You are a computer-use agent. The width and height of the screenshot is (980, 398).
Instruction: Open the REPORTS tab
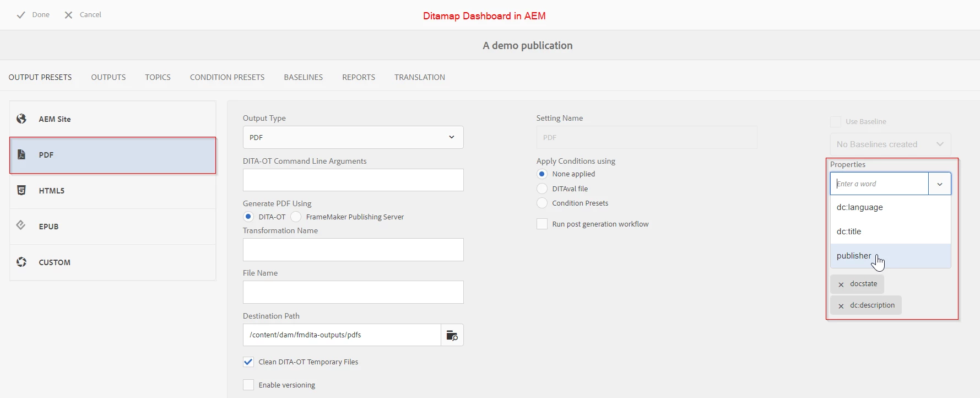(359, 77)
